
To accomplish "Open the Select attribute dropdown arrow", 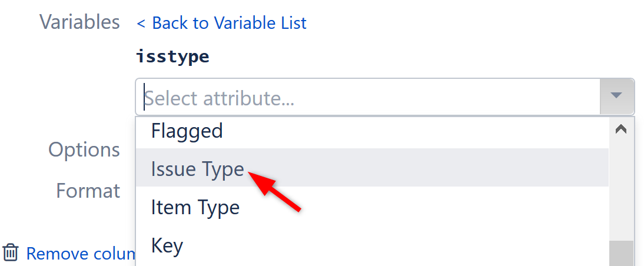I will click(x=616, y=97).
